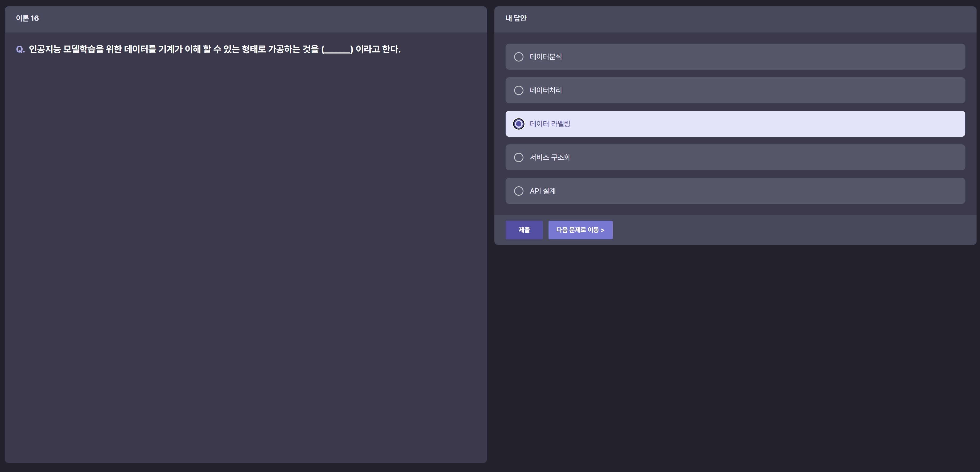
Task: Click the 데이터처리 answer label text
Action: click(x=546, y=91)
